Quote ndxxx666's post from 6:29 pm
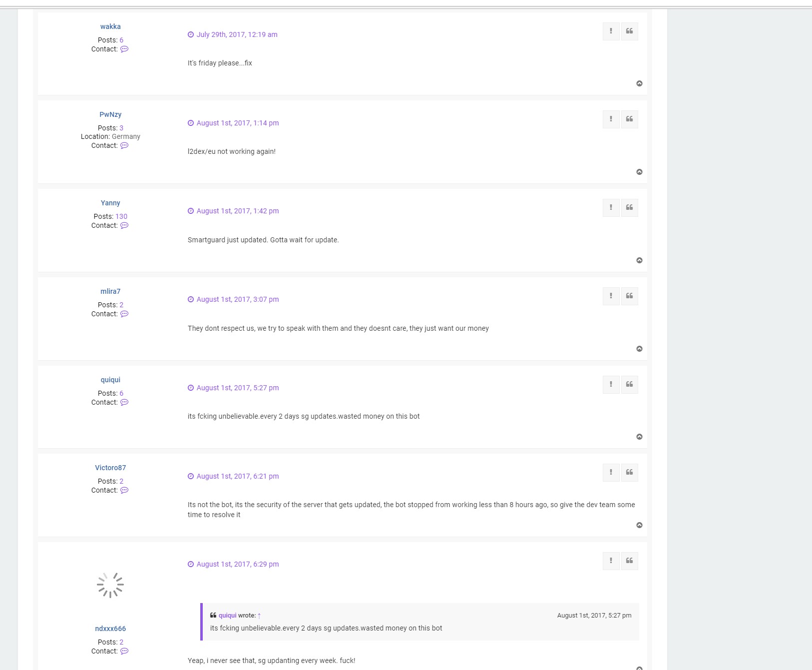The width and height of the screenshot is (812, 670). pyautogui.click(x=629, y=561)
